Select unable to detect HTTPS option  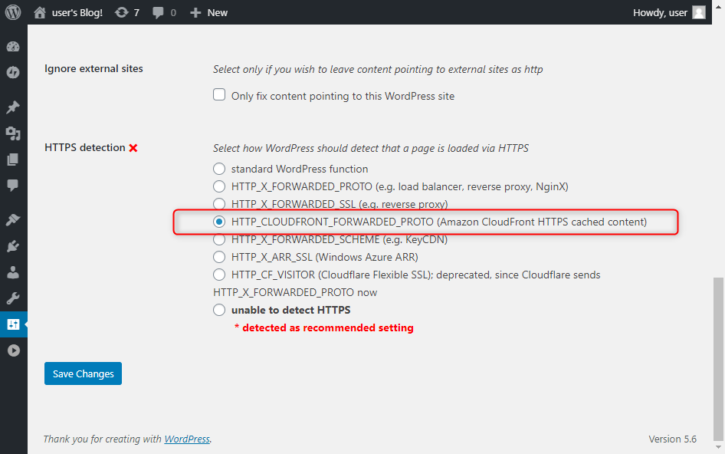click(x=219, y=310)
